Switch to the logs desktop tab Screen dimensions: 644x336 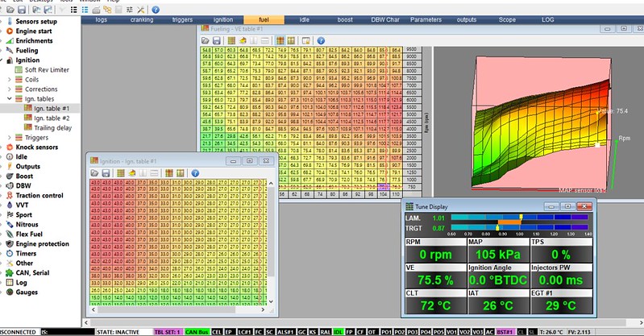(101, 19)
